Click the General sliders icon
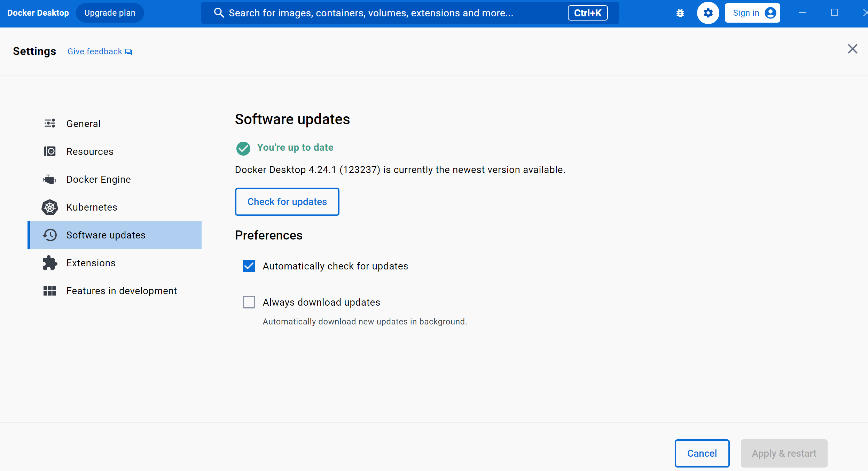This screenshot has width=868, height=471. coord(49,123)
